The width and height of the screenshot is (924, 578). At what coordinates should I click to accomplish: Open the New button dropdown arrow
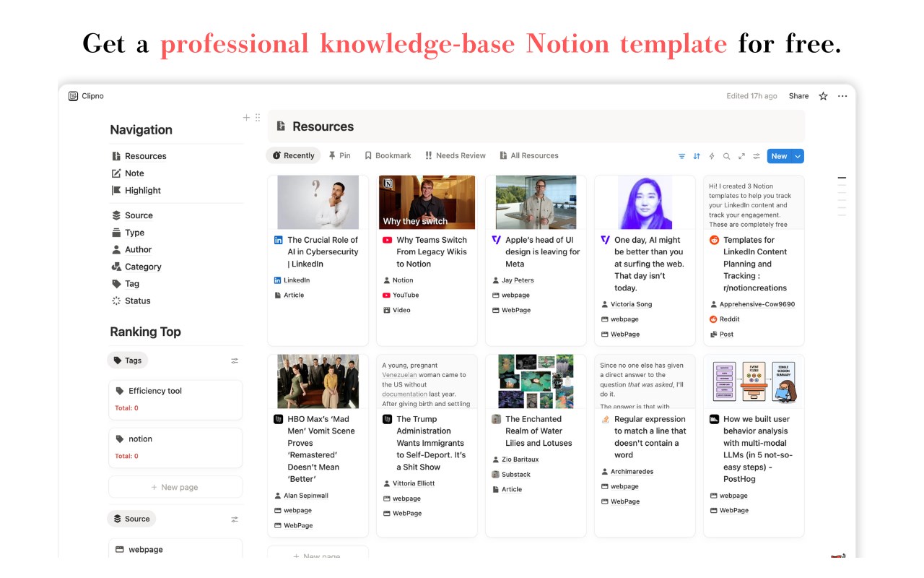[x=798, y=156]
